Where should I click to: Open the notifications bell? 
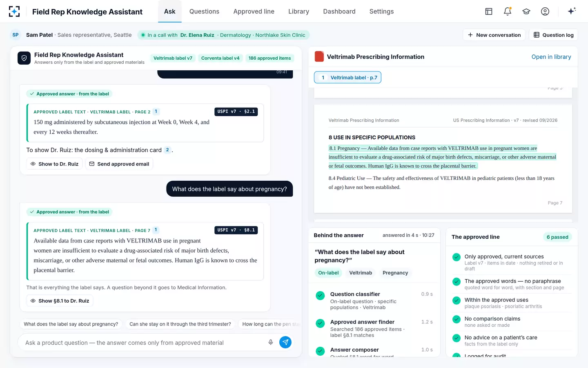coord(508,11)
